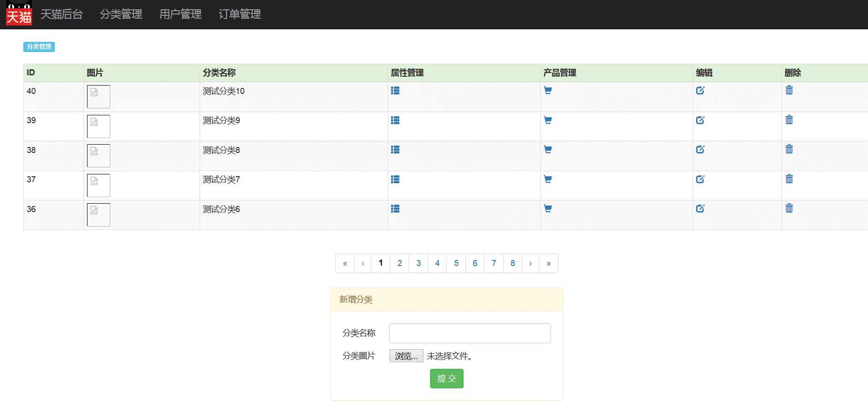Edit category 测试分类7
Image resolution: width=868 pixels, height=406 pixels.
(x=700, y=179)
